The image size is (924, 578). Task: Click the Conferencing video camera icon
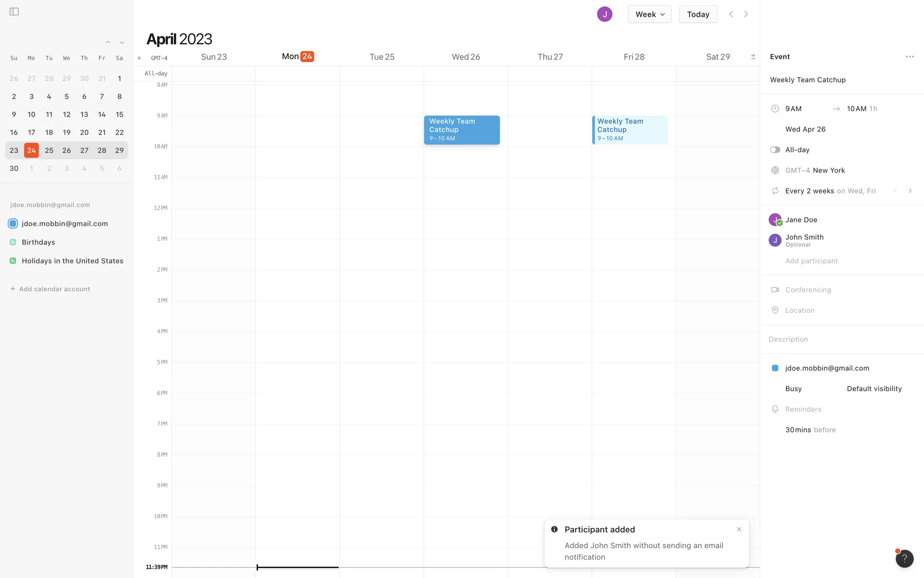coord(775,290)
